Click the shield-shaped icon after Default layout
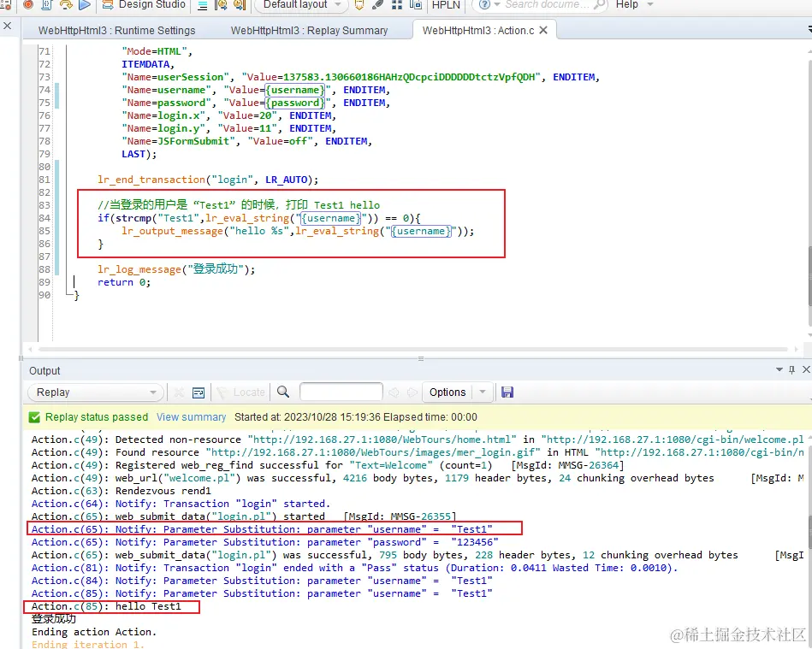812x649 pixels. point(359,5)
